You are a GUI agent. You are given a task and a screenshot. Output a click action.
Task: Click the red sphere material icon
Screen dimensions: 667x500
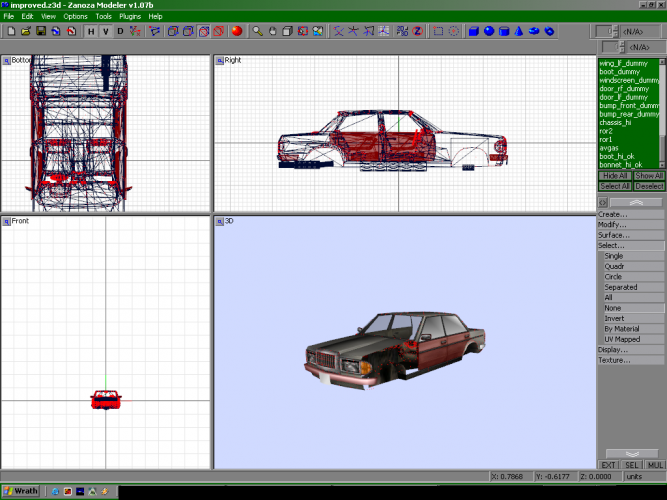[237, 31]
